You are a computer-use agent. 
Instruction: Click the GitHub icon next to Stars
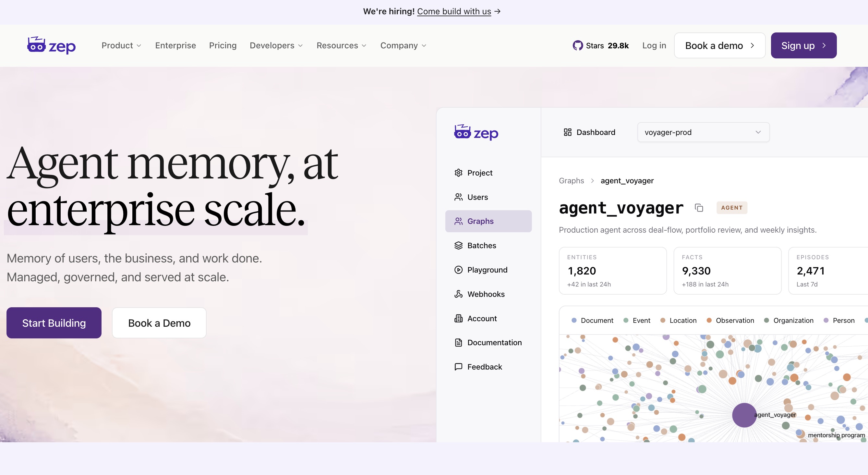578,45
